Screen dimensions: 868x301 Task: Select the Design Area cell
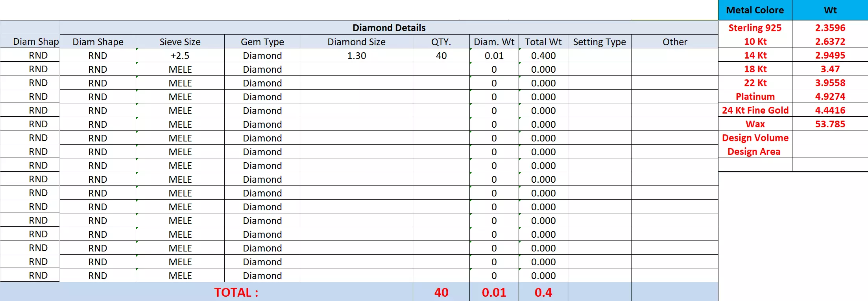755,151
